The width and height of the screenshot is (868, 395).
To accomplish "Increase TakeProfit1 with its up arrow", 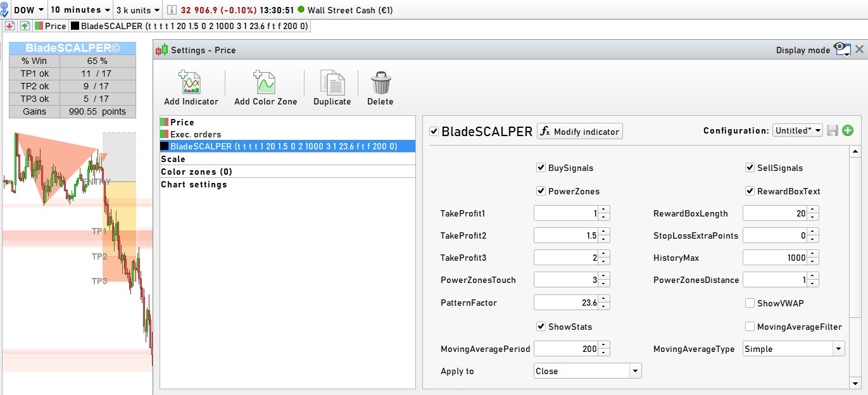I will point(604,210).
